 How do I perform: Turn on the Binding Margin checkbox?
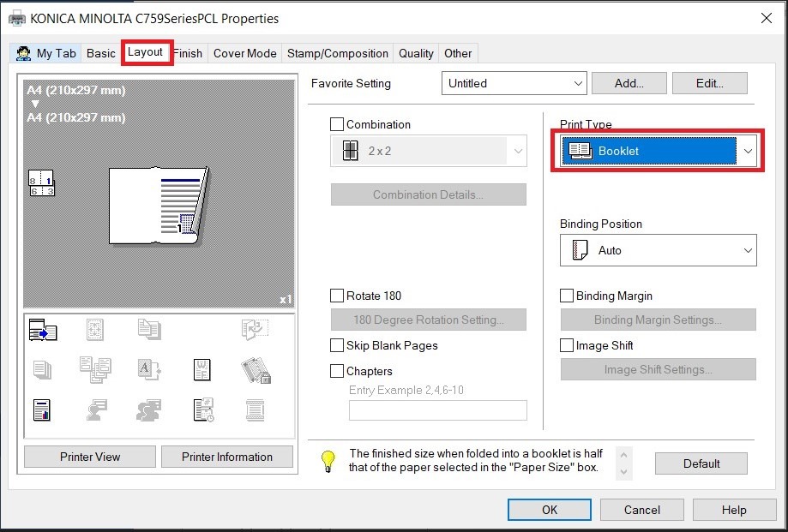click(567, 296)
